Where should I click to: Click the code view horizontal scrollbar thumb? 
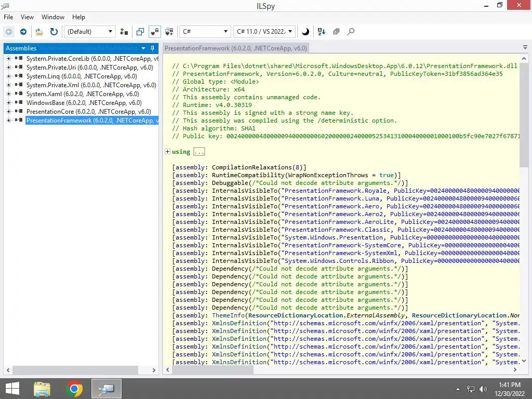(x=212, y=370)
